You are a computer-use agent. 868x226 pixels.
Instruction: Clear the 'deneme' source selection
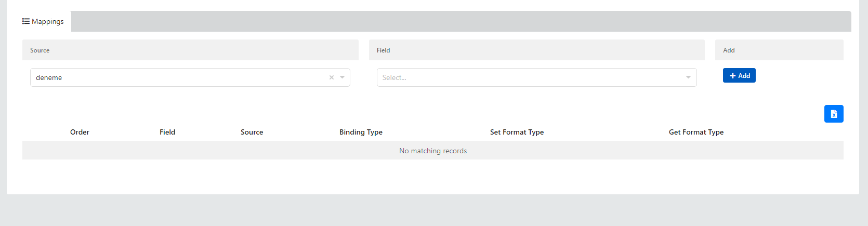pos(331,77)
